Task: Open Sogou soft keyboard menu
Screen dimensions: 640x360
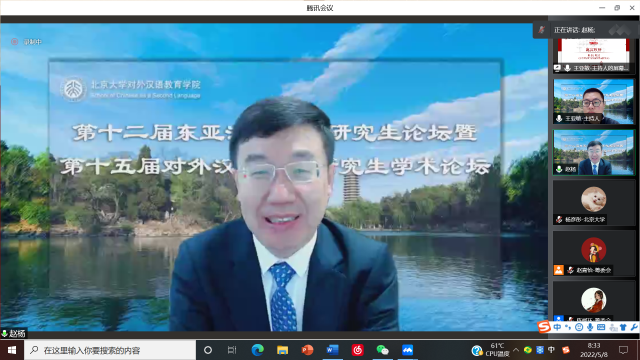Action: (x=601, y=327)
